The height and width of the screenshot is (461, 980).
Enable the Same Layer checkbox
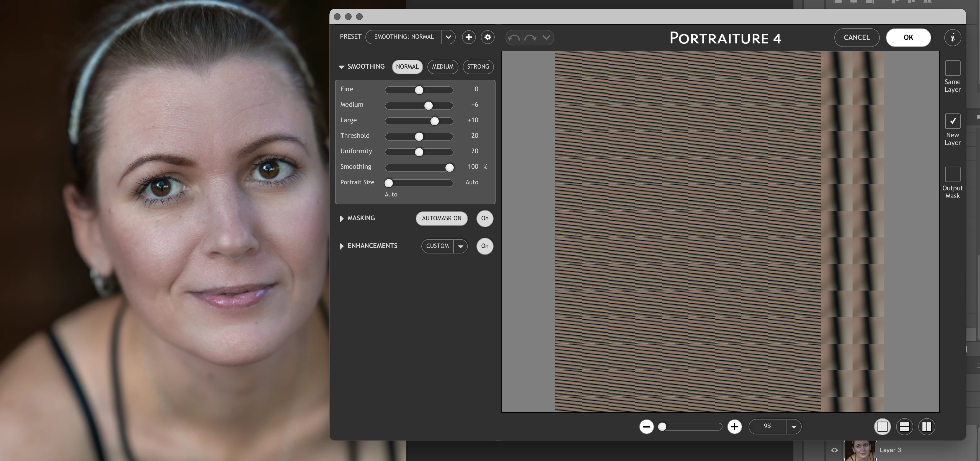tap(953, 68)
